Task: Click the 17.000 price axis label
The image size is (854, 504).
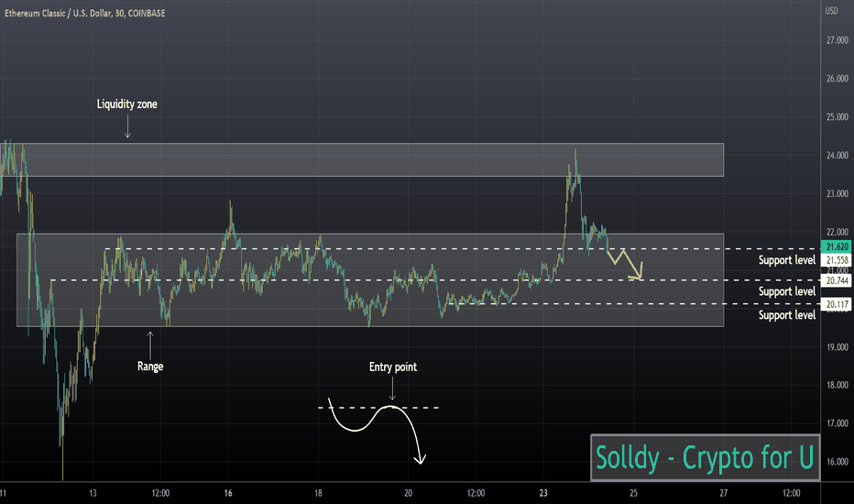Action: click(838, 423)
